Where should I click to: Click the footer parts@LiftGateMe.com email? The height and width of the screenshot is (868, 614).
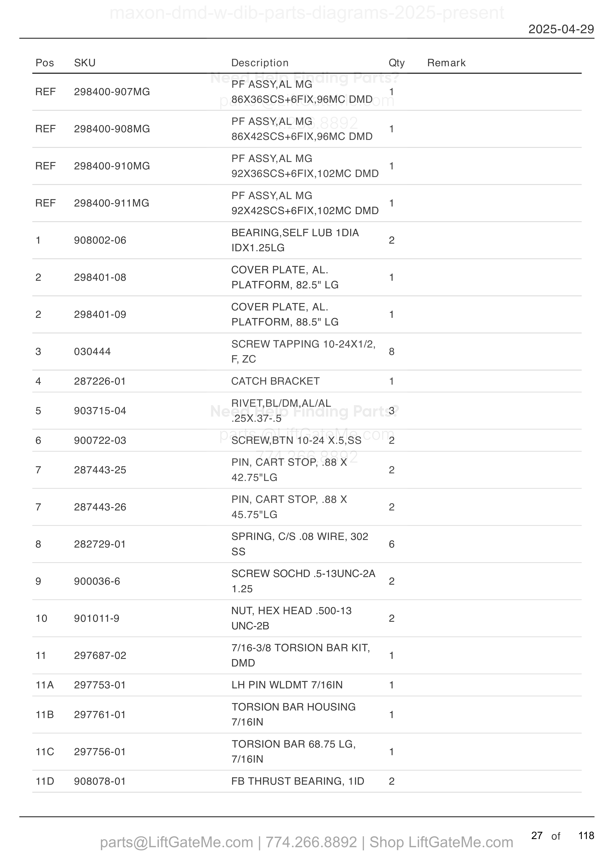pyautogui.click(x=176, y=842)
